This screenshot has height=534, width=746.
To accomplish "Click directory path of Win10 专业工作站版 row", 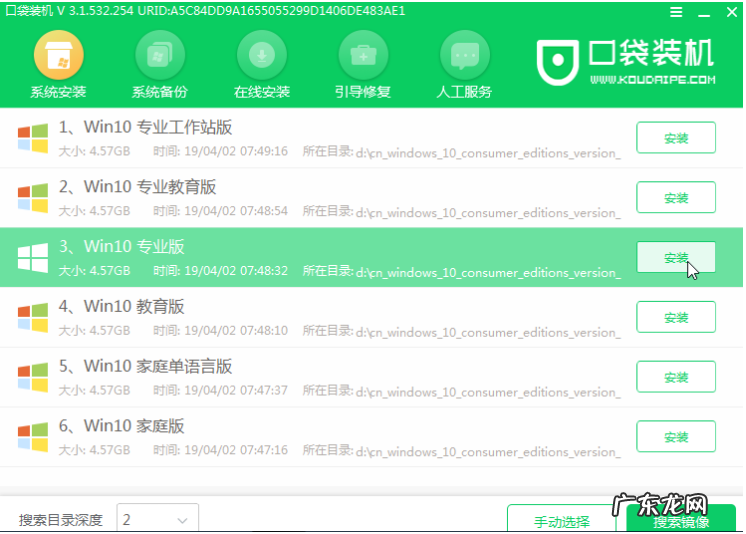I will point(488,153).
